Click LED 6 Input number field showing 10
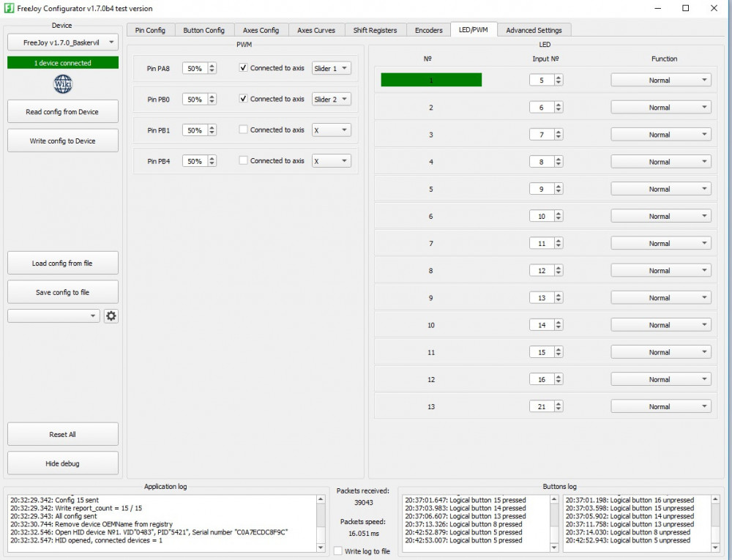This screenshot has height=560, width=732. tap(546, 216)
